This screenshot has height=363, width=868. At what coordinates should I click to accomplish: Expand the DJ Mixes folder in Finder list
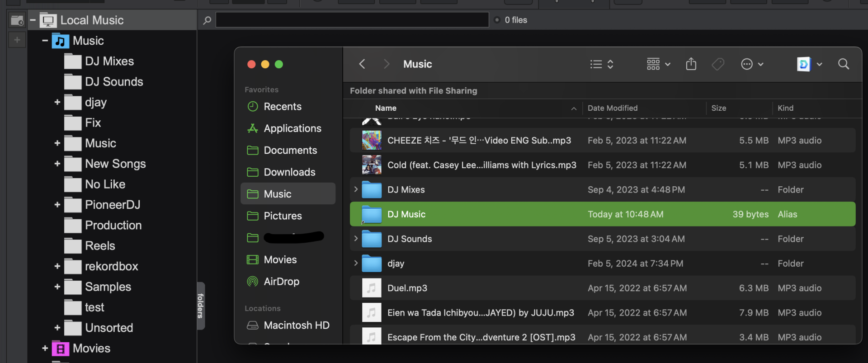(x=356, y=189)
